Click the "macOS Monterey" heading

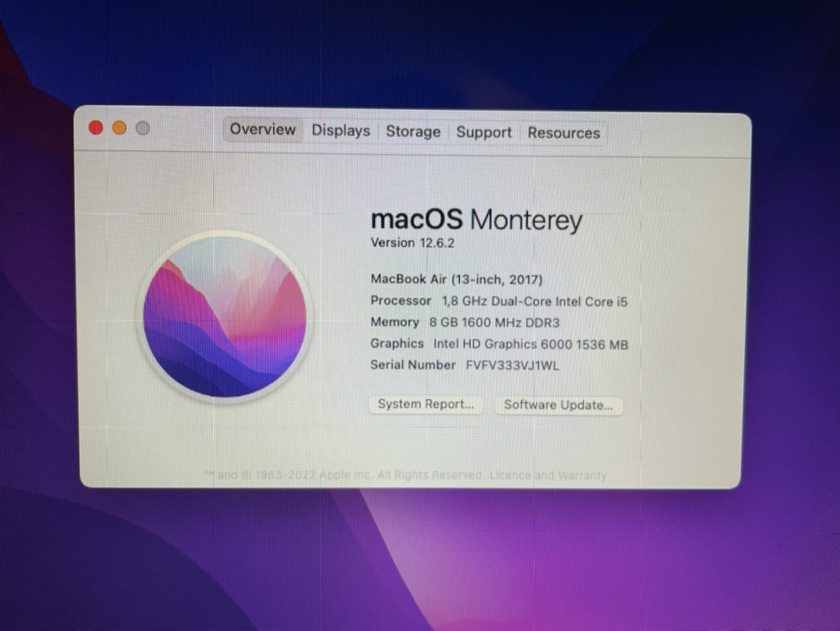pyautogui.click(x=477, y=220)
